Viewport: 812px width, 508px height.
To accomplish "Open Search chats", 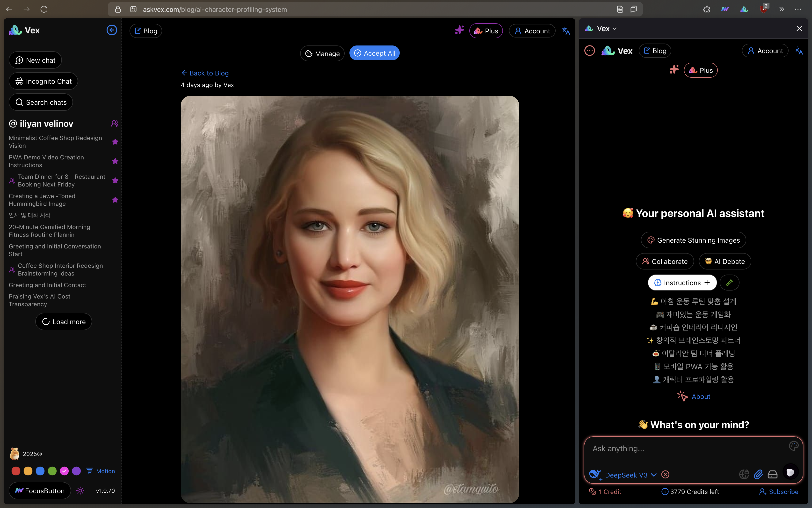I will tap(41, 102).
